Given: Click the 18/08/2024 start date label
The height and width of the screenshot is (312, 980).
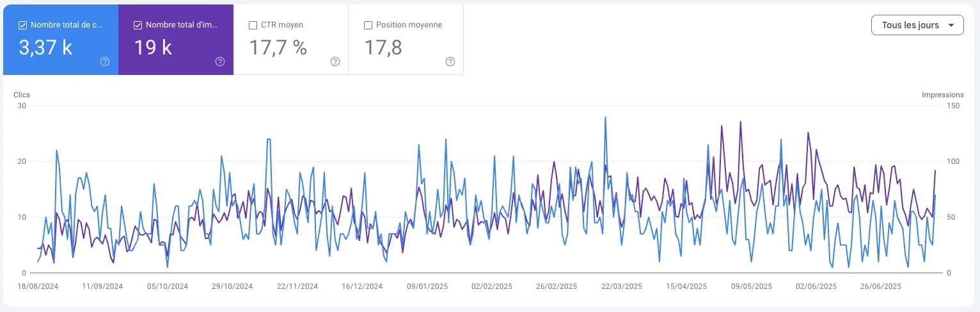Looking at the screenshot, I should pos(38,286).
